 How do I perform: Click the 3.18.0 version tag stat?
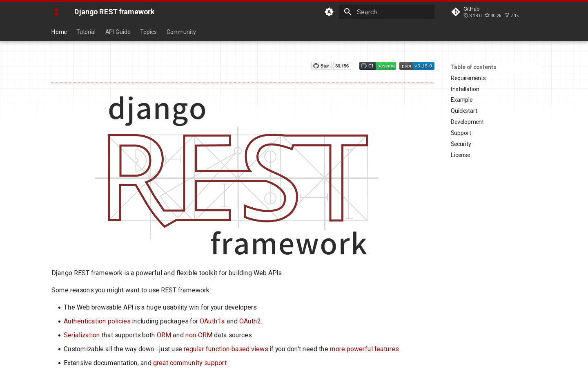coord(473,16)
